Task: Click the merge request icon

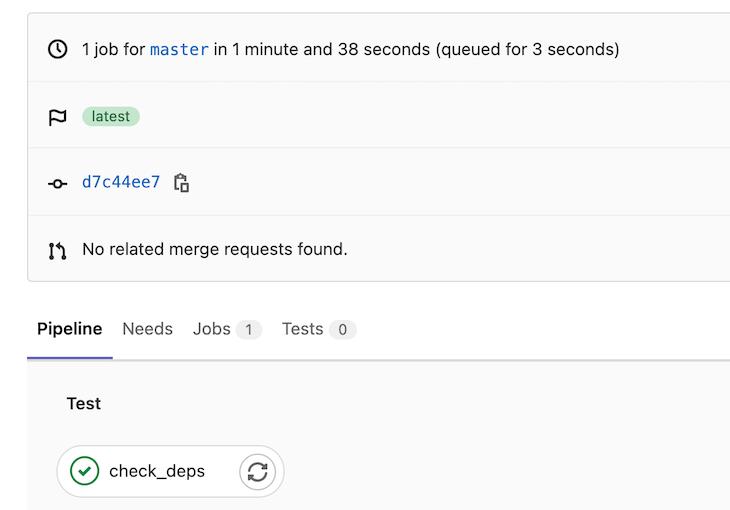Action: click(57, 251)
